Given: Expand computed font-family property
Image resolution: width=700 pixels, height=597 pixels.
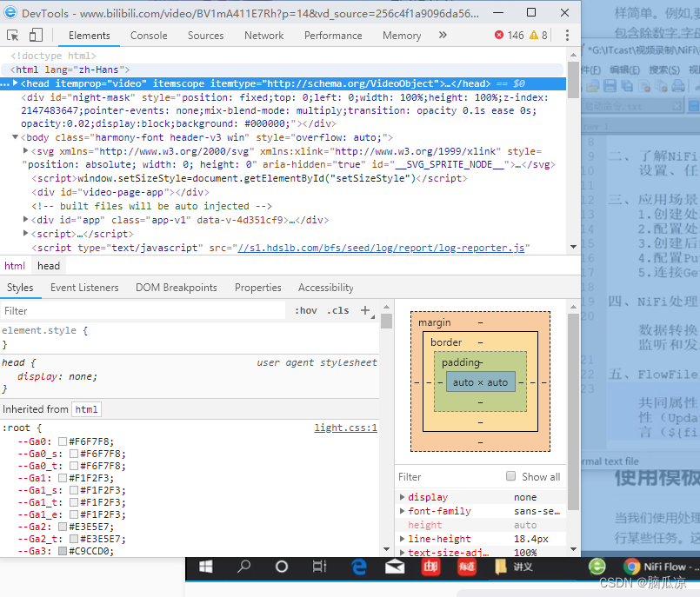Looking at the screenshot, I should coord(403,510).
